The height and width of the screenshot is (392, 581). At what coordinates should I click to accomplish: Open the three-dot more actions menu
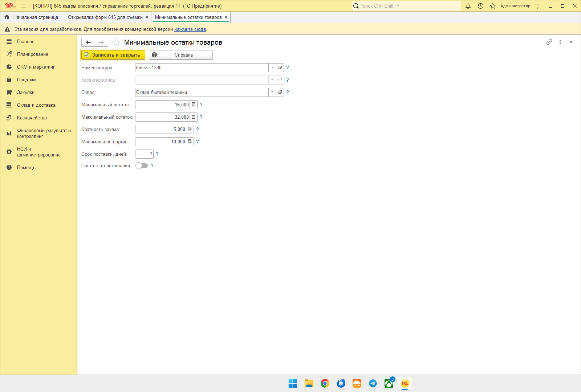tap(560, 42)
